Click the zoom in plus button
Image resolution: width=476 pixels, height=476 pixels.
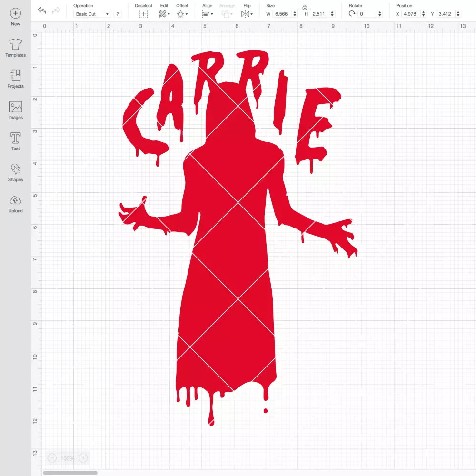(x=83, y=458)
